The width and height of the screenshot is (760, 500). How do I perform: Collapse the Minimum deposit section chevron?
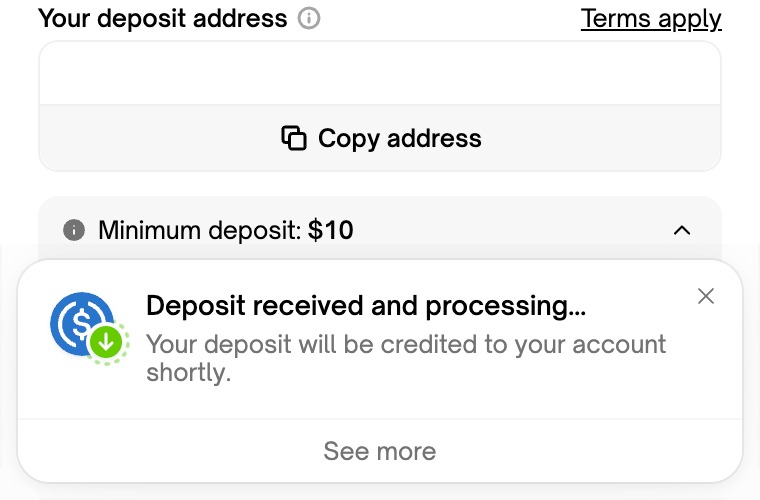coord(682,231)
